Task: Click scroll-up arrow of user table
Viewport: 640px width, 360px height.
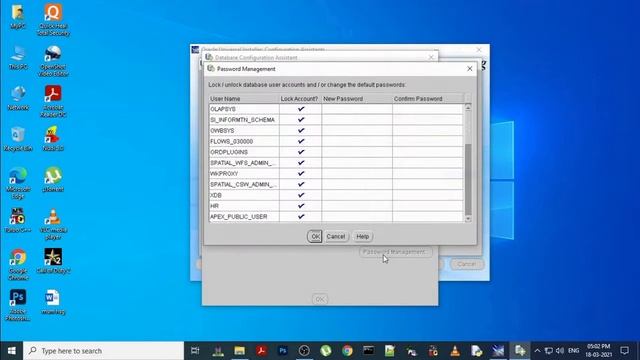Action: tap(468, 107)
